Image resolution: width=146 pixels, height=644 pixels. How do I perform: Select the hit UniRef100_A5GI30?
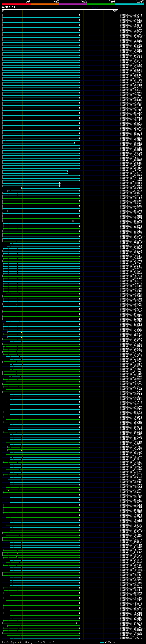tap(131, 543)
